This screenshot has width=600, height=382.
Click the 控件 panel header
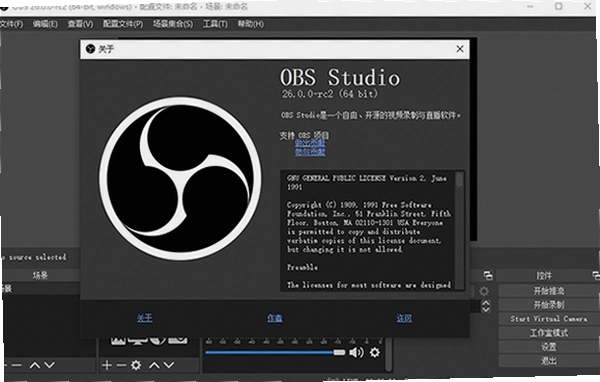(x=544, y=275)
